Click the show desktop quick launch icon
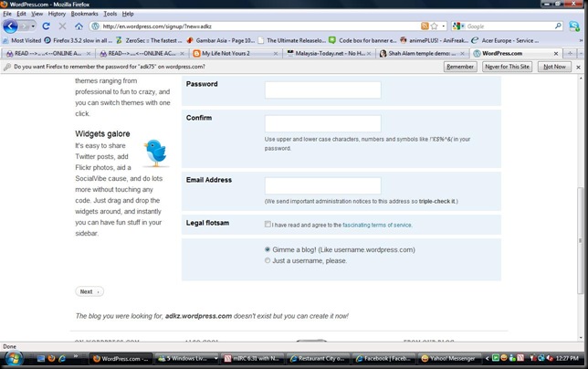Viewport: 588px width, 369px height. point(41,359)
